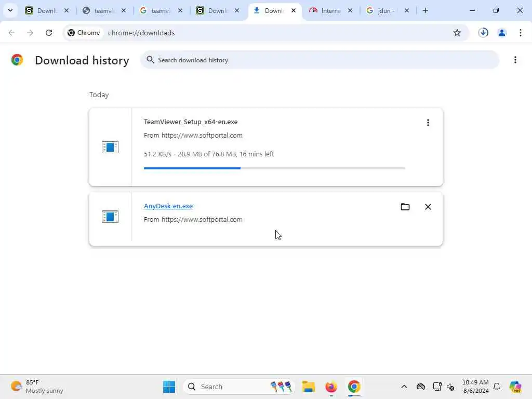Open the TeamViewer download three-dot menu
The image size is (532, 399).
click(428, 123)
